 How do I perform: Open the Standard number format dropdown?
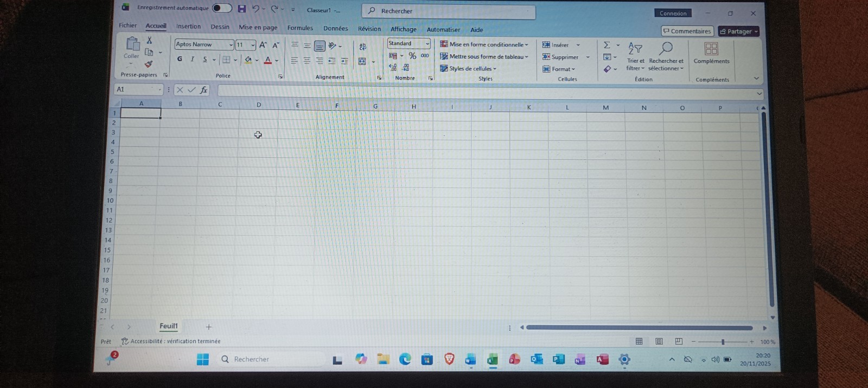click(427, 43)
